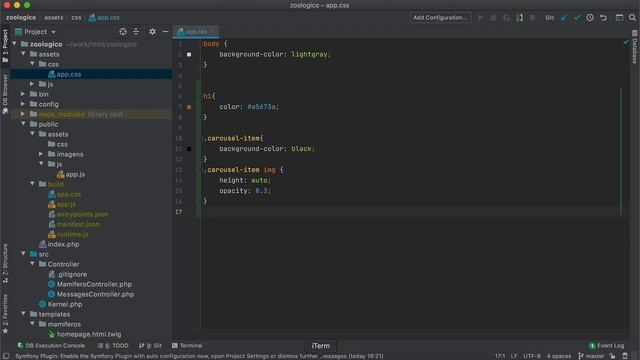Open the Terminal tool window
Image resolution: width=640 pixels, height=360 pixels.
tap(187, 345)
